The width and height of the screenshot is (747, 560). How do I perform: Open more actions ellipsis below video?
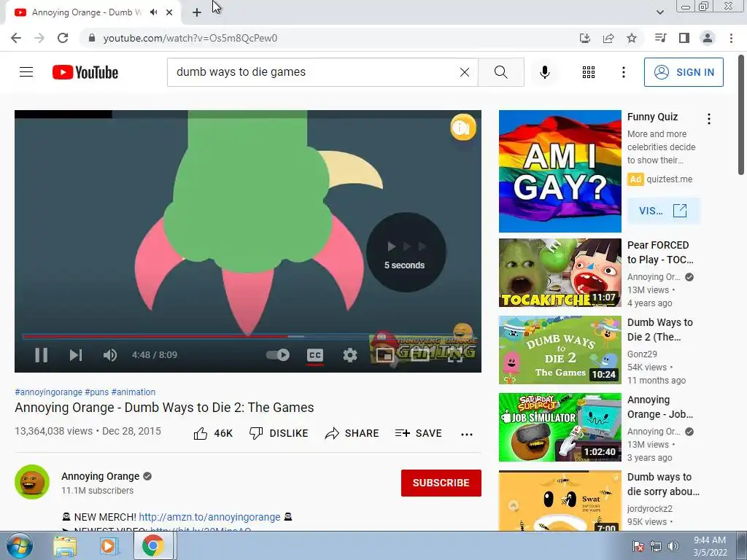(467, 434)
